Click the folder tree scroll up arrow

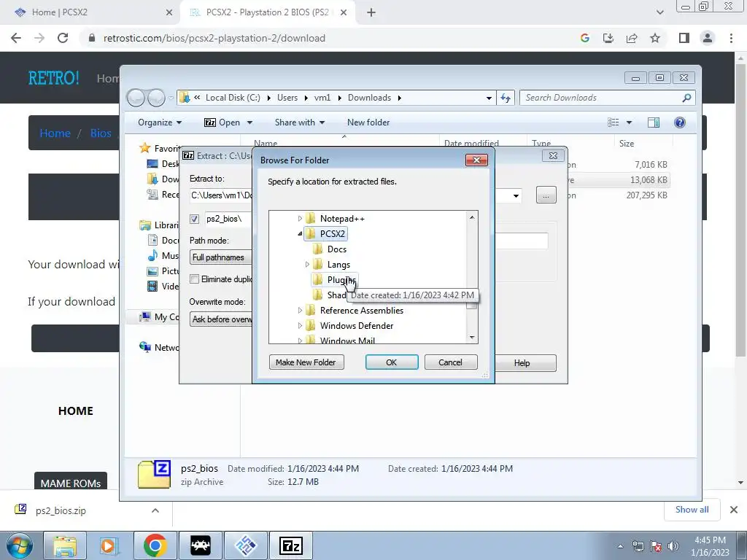coord(472,217)
